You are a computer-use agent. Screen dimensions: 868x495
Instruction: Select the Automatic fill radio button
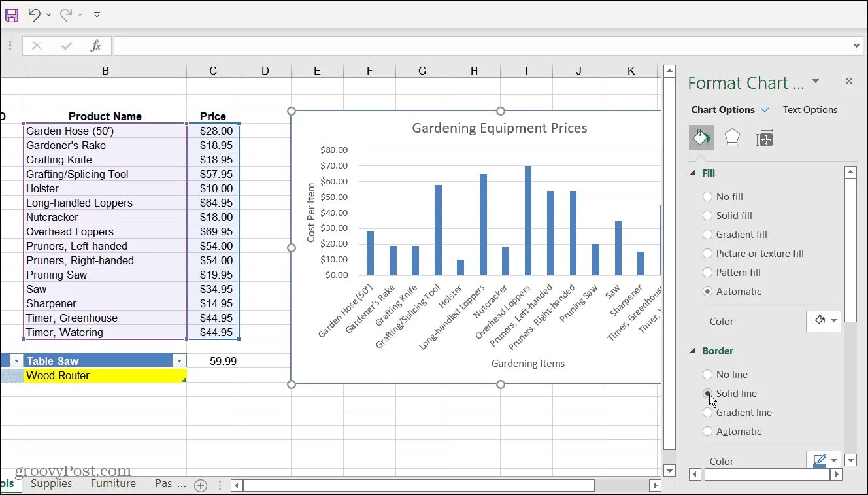(x=707, y=292)
